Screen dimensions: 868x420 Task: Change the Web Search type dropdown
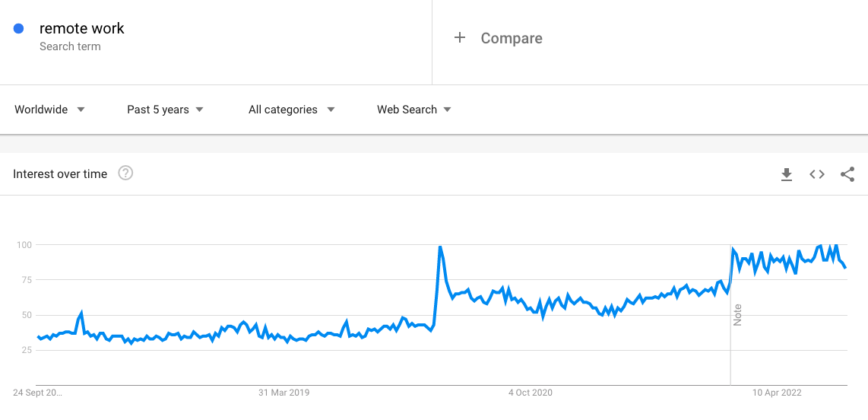point(414,110)
